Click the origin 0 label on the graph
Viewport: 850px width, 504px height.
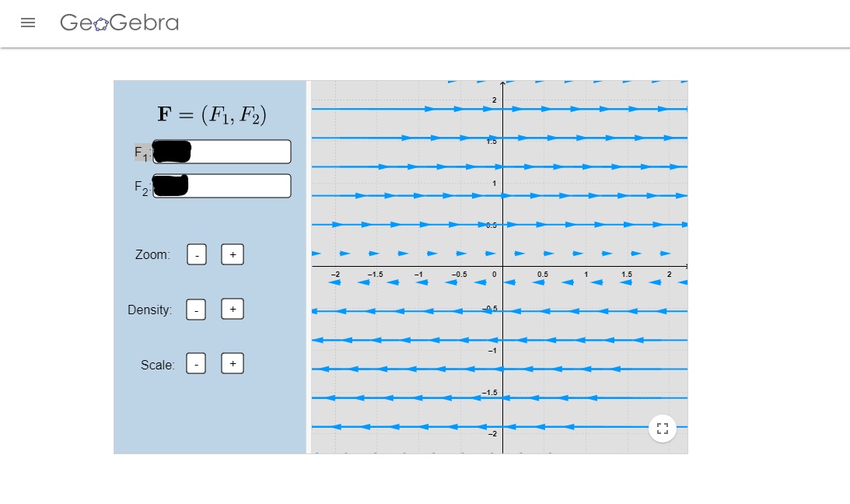click(494, 275)
